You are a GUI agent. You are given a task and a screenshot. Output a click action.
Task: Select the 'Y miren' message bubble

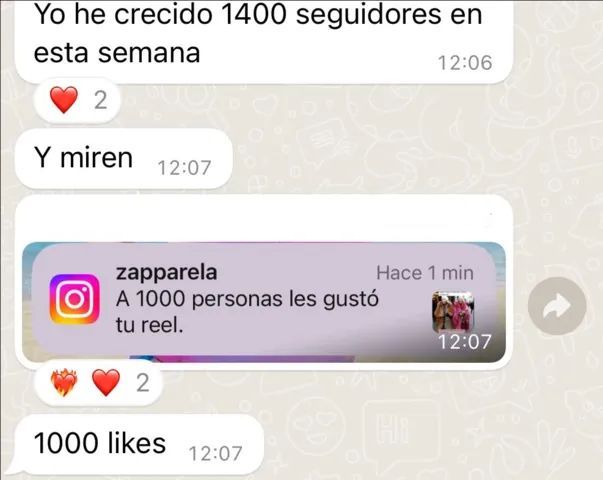(124, 158)
